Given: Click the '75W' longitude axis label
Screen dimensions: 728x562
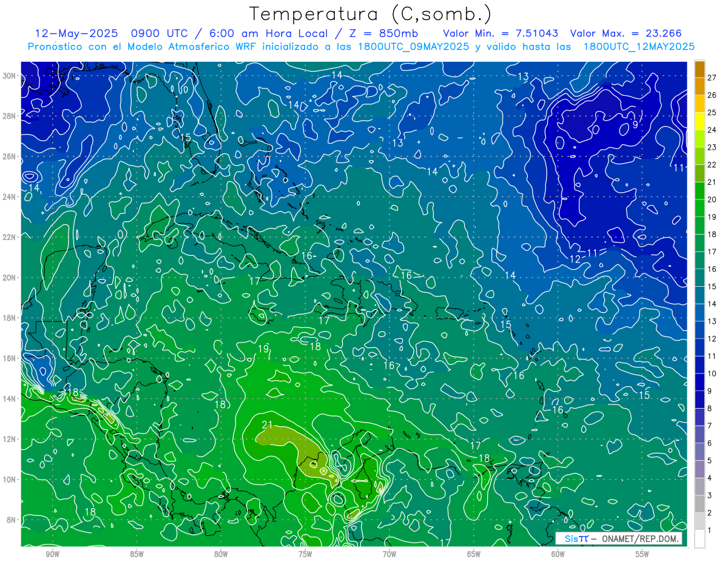Looking at the screenshot, I should [305, 555].
